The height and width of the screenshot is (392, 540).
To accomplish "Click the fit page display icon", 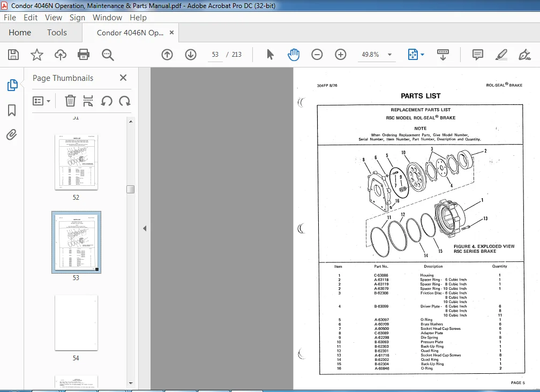I will point(412,55).
